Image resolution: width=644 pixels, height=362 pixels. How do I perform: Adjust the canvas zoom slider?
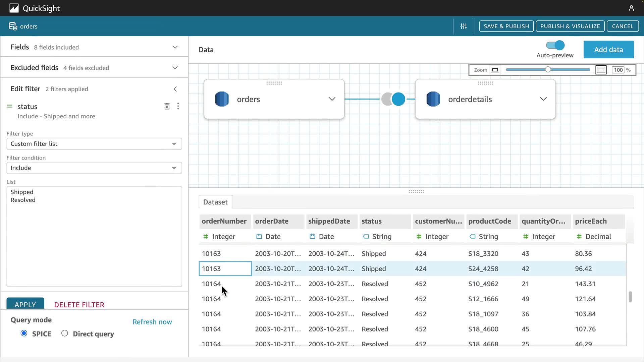(548, 70)
